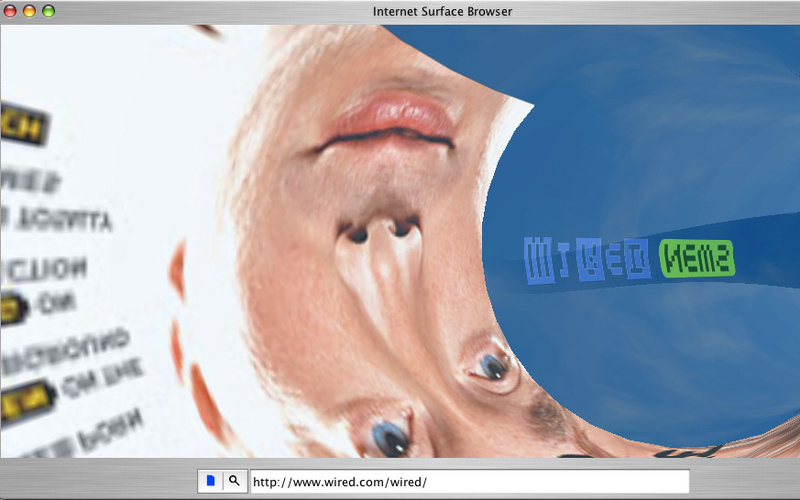
Task: Click the Internet Surface Browser title
Action: point(442,11)
